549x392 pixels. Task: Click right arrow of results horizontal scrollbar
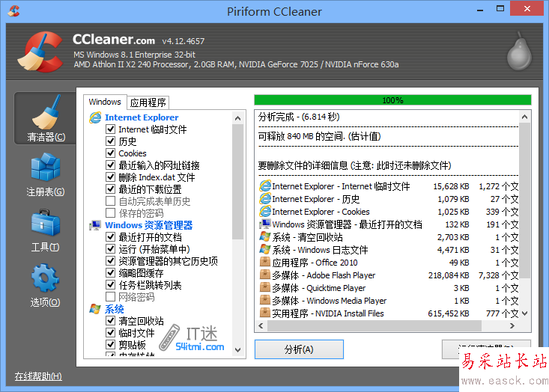click(512, 326)
